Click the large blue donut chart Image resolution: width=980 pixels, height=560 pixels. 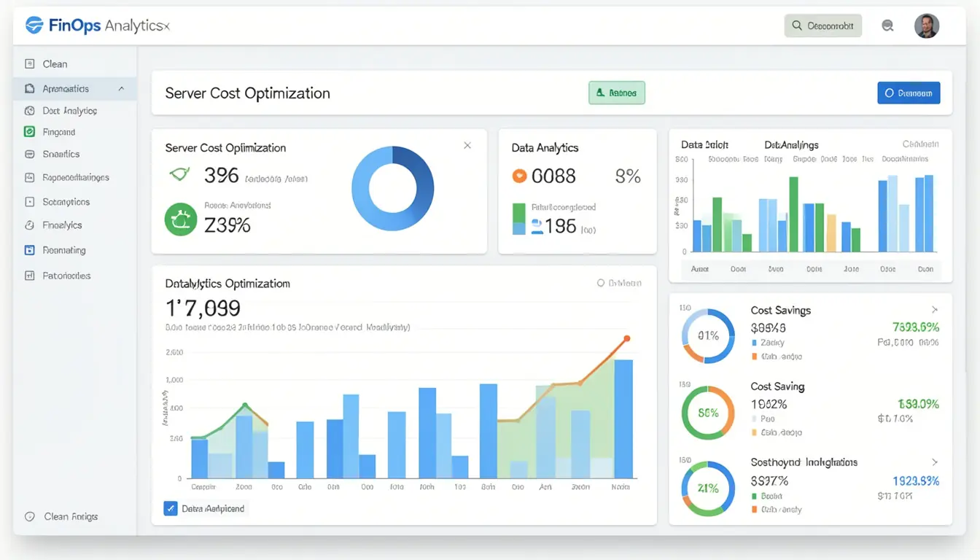click(x=392, y=187)
